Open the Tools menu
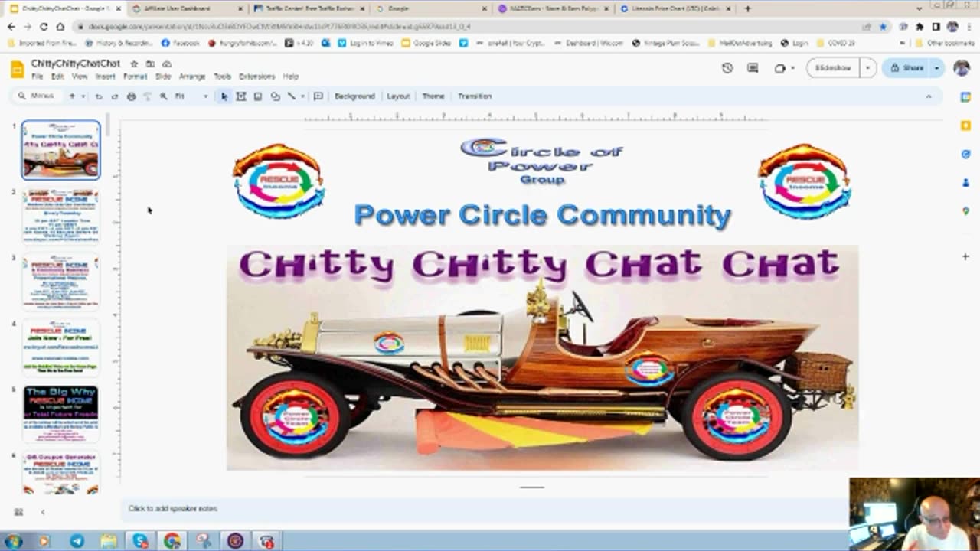Screen dimensions: 980x551 coord(222,77)
